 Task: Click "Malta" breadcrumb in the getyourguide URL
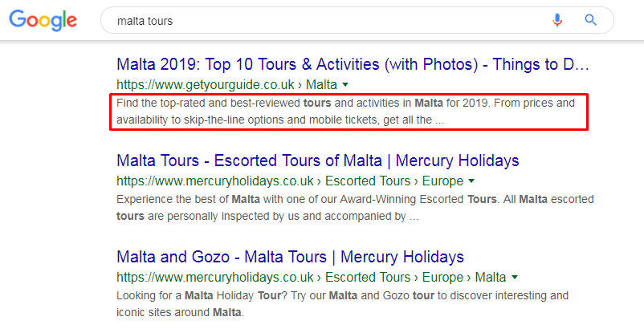pos(322,84)
